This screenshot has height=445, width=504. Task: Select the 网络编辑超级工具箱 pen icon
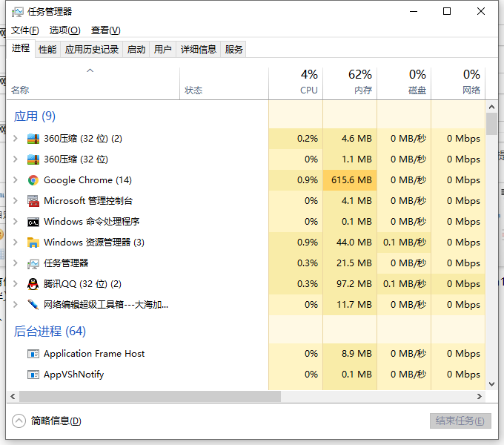point(33,305)
